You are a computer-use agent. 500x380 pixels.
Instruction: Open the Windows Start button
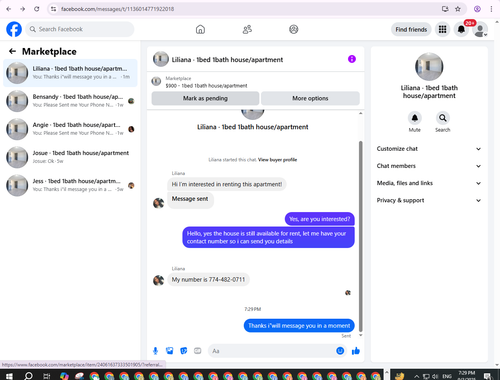pos(9,376)
